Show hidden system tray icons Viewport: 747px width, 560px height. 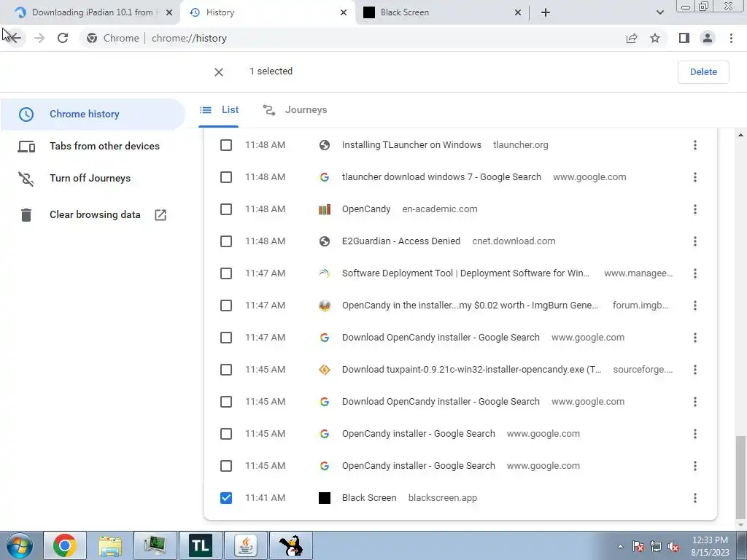[x=620, y=547]
